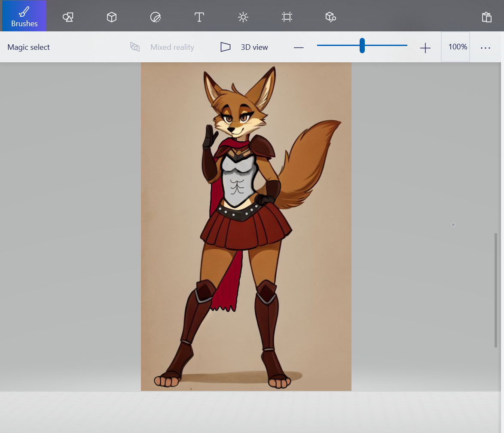Click the Mixed reality label
The height and width of the screenshot is (433, 504).
tap(172, 47)
